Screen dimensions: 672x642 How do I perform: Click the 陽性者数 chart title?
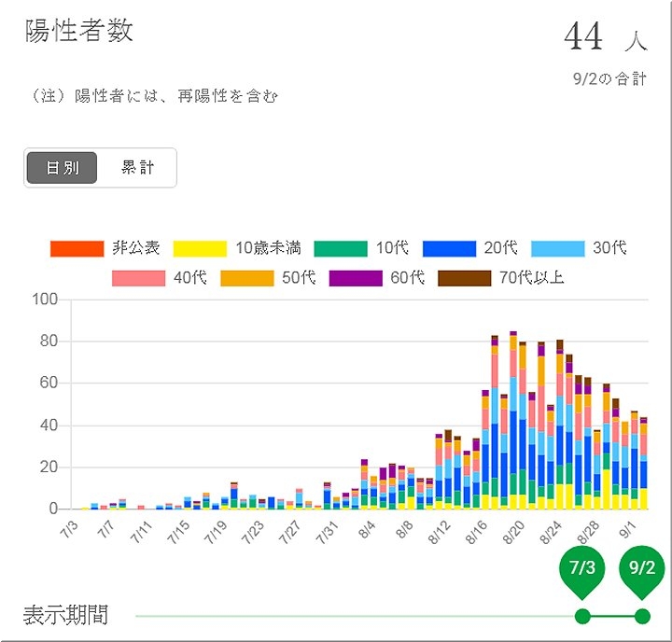(78, 30)
